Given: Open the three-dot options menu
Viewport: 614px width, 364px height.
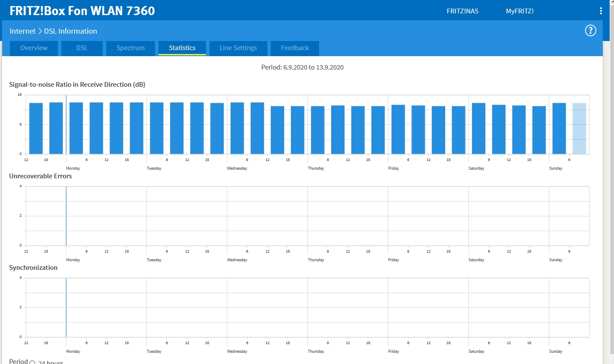Looking at the screenshot, I should click(x=601, y=11).
